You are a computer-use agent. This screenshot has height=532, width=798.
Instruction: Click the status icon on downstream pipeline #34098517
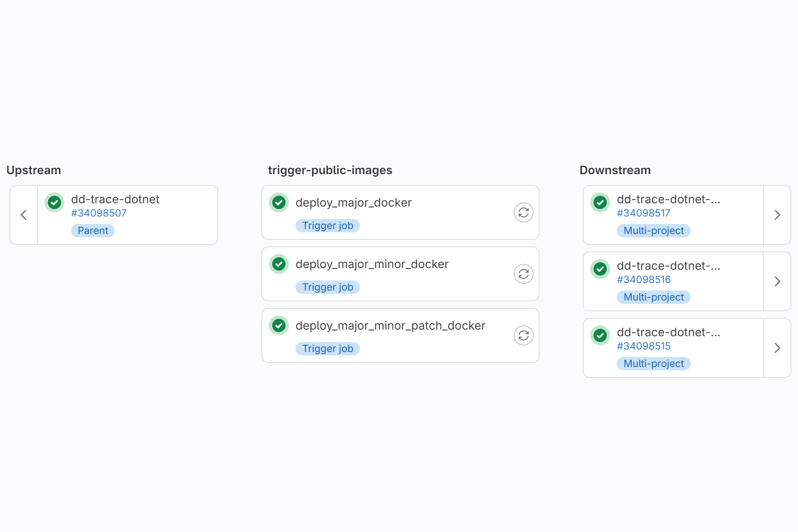coord(600,202)
